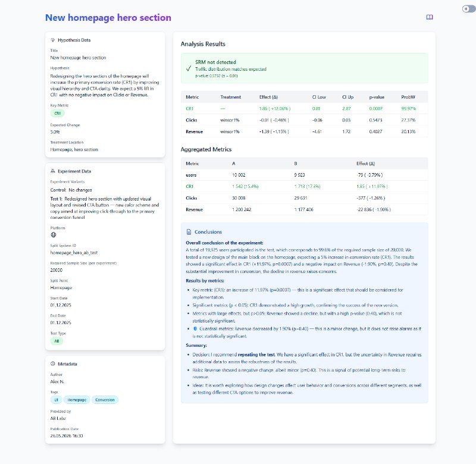Select the AB test type badge
Image resolution: width=476 pixels, height=464 pixels.
(57, 341)
